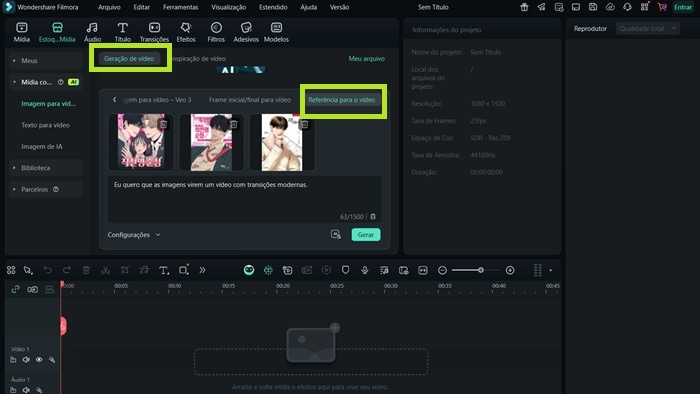Click the shield marker icon in timeline toolbar
This screenshot has width=700, height=394.
(345, 270)
